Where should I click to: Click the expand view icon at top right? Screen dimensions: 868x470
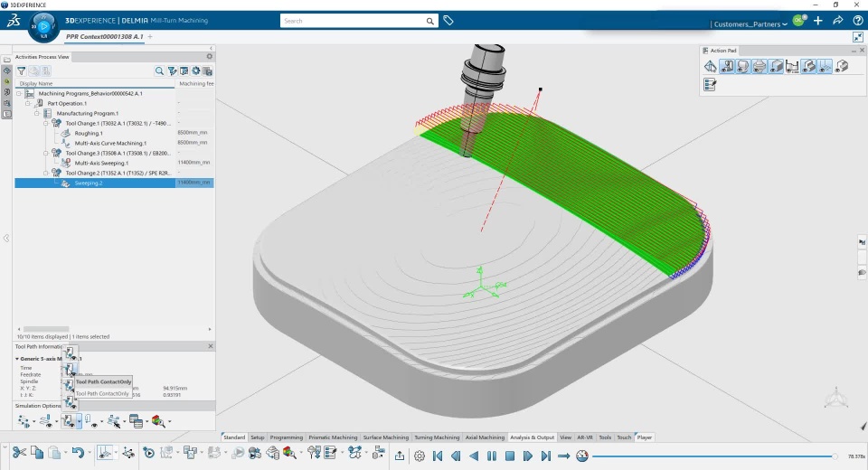(858, 37)
